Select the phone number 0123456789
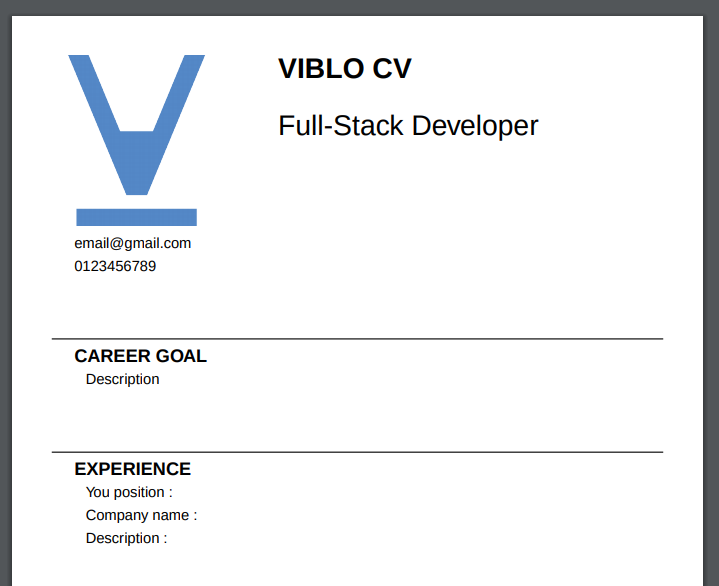719x586 pixels. click(x=115, y=266)
